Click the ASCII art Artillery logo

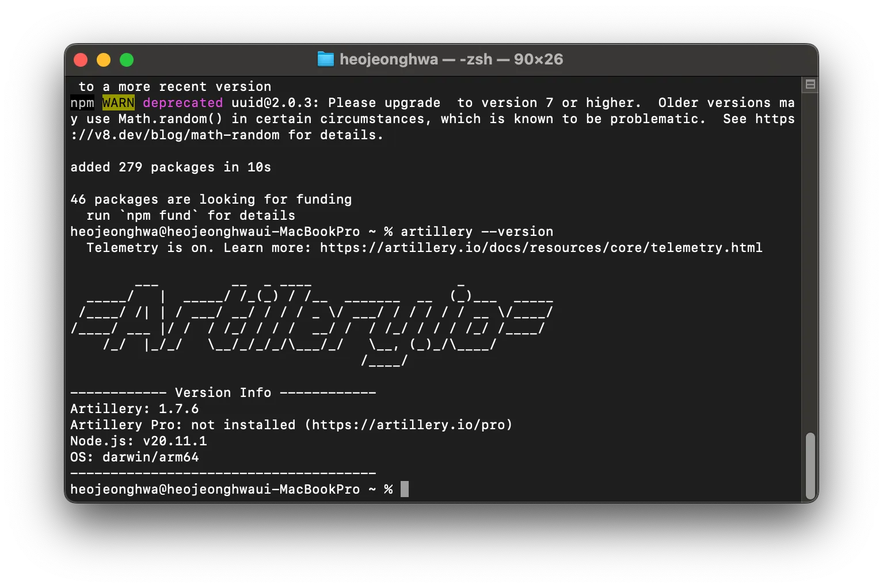pyautogui.click(x=311, y=324)
